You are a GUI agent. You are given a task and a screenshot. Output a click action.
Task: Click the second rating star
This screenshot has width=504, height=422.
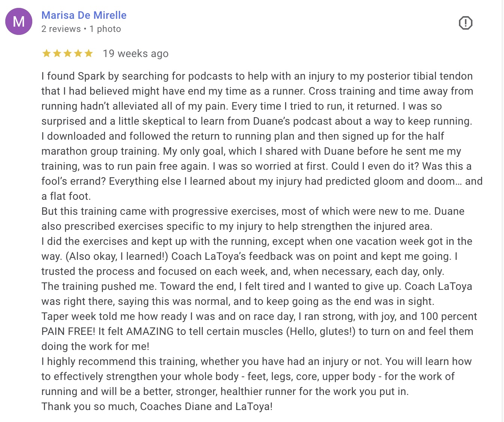(x=57, y=54)
